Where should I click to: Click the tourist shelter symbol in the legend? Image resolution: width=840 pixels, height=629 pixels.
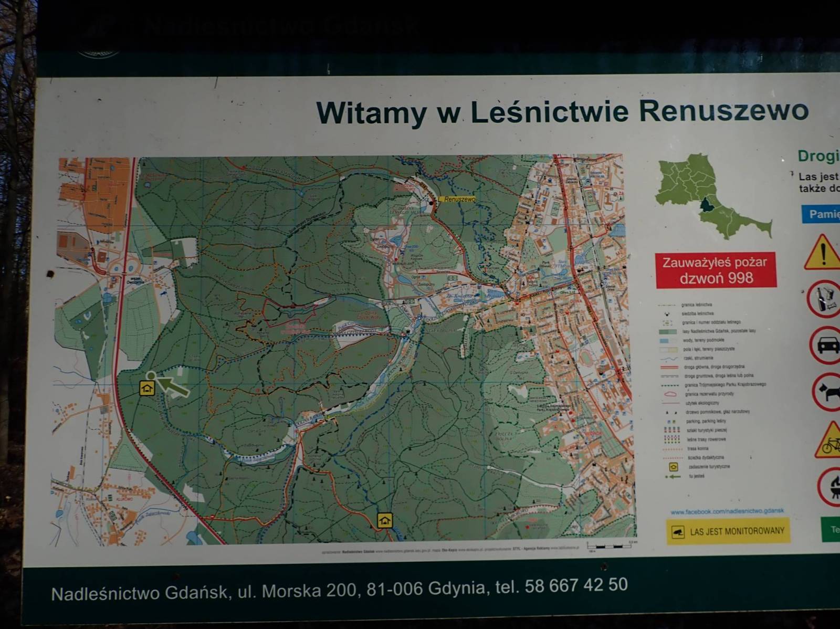pyautogui.click(x=673, y=467)
